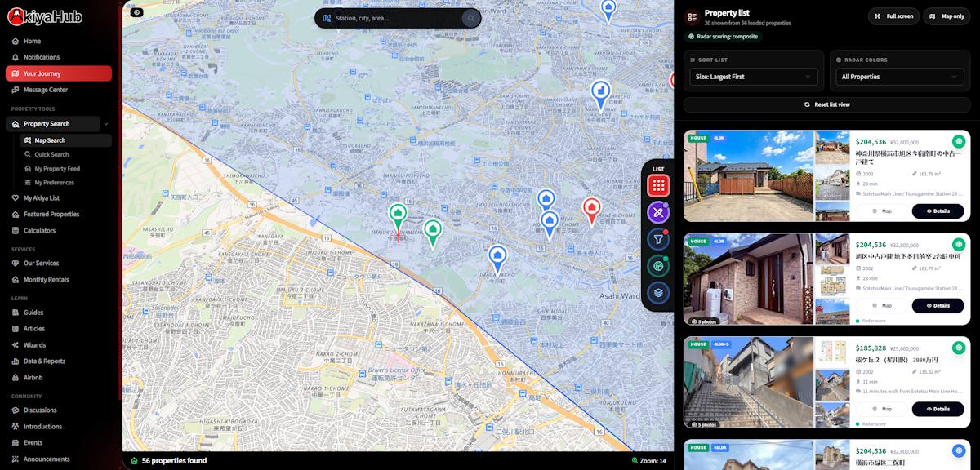This screenshot has height=470, width=980.
Task: Click Map button on 旭区中古戸建 listing
Action: coord(882,306)
